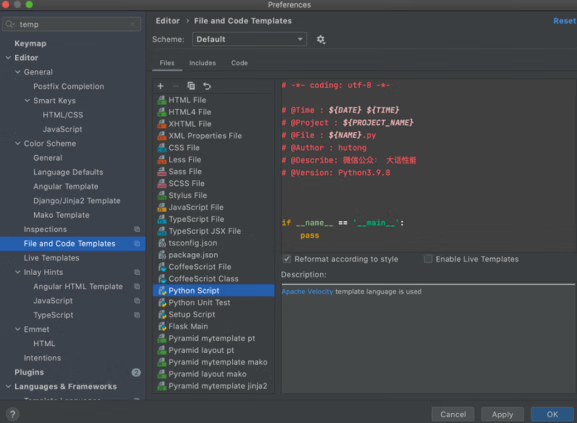
Task: Select the Stylus File template icon
Action: pyautogui.click(x=162, y=195)
